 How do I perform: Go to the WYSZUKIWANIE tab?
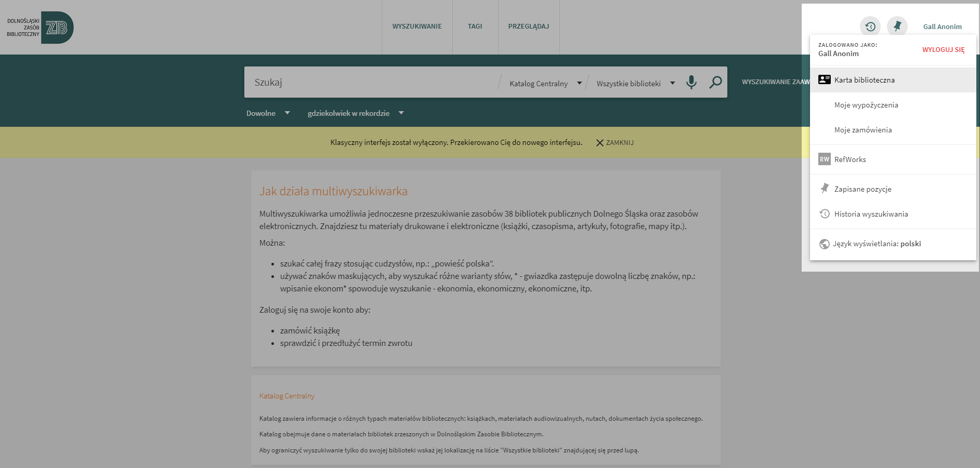(417, 26)
